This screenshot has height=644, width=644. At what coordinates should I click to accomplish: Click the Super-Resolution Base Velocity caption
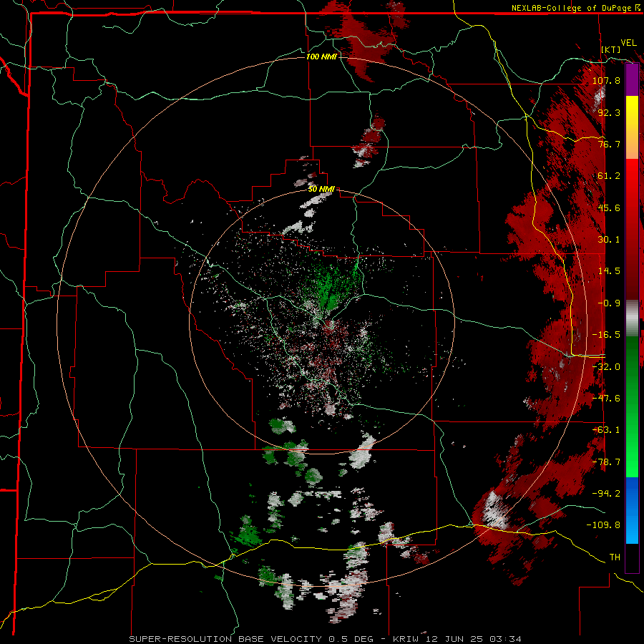pos(326,639)
